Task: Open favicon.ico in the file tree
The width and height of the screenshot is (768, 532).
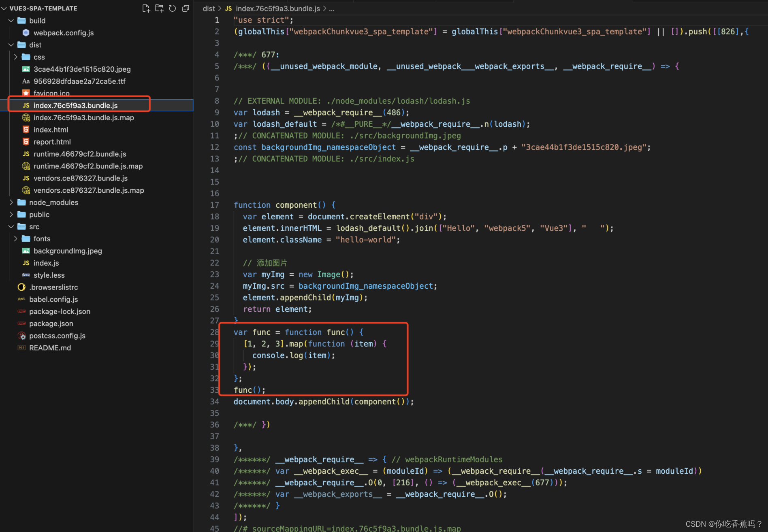Action: coord(51,93)
